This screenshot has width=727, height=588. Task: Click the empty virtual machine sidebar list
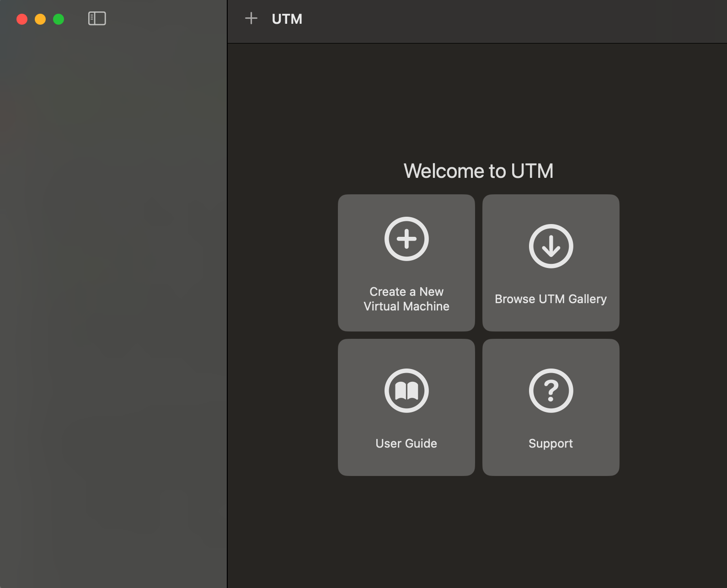point(113,311)
